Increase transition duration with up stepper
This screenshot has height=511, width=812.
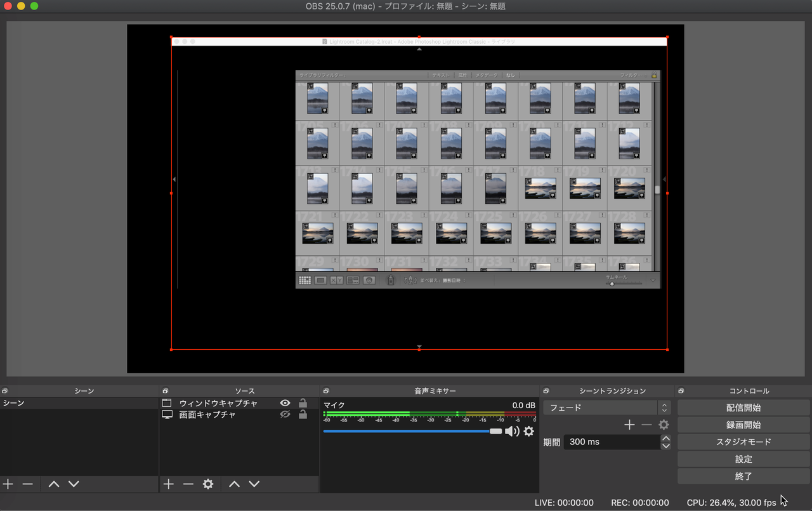665,438
